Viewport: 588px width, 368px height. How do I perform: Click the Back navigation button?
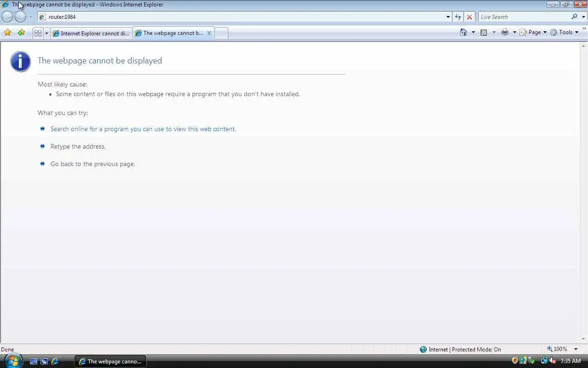coord(7,17)
